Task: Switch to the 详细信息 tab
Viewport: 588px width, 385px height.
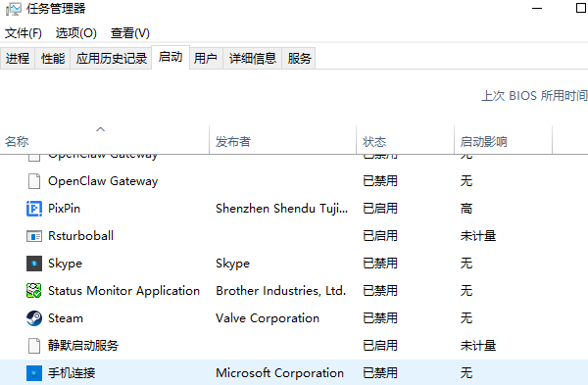Action: tap(253, 58)
